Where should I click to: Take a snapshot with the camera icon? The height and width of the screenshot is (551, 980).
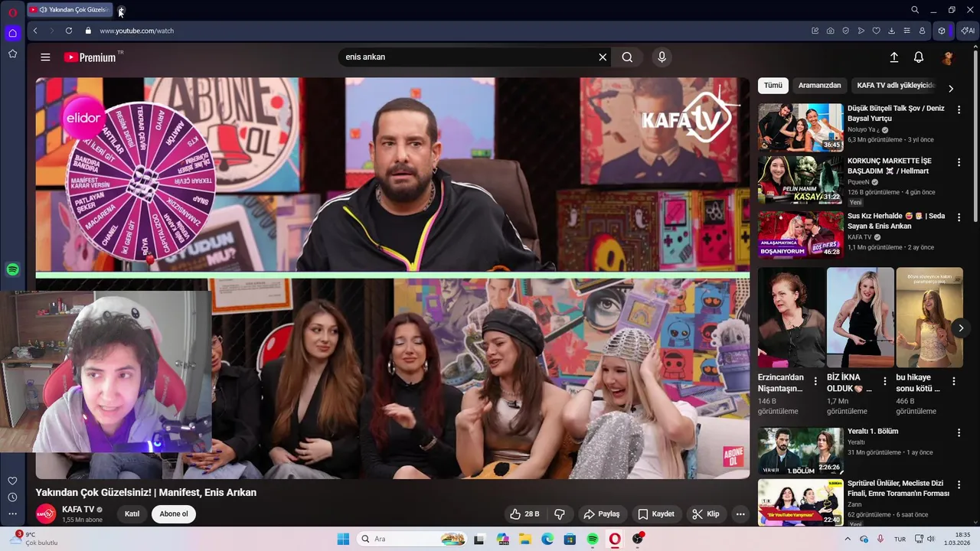coord(831,31)
